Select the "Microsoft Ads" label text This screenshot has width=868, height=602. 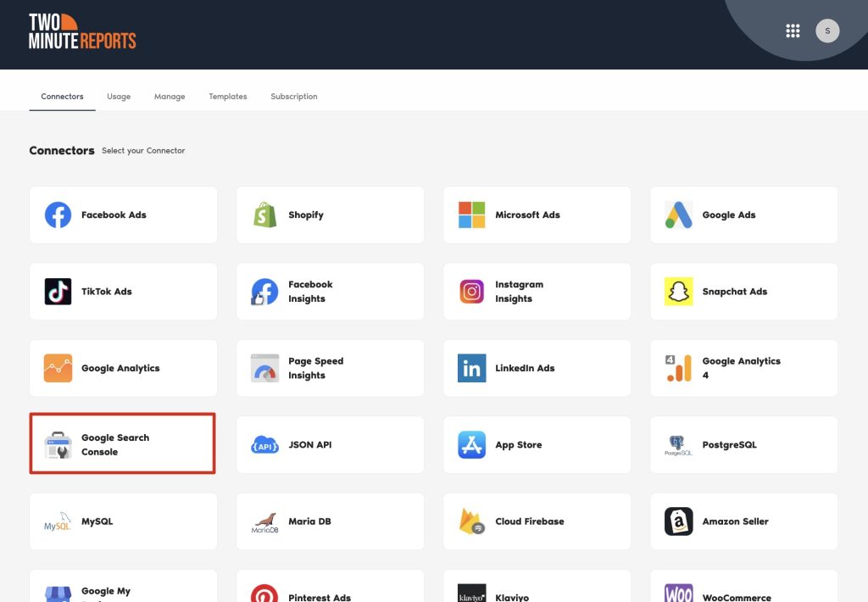pos(527,215)
